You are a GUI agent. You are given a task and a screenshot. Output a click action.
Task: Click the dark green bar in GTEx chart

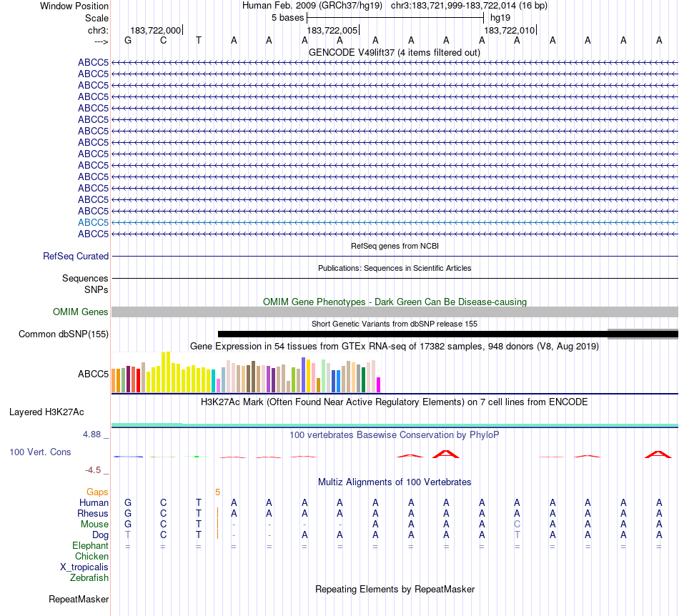(363, 380)
